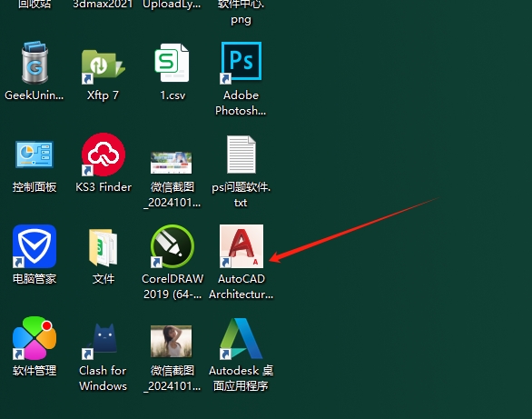Click the "GeekUnin..." label text

(x=34, y=95)
